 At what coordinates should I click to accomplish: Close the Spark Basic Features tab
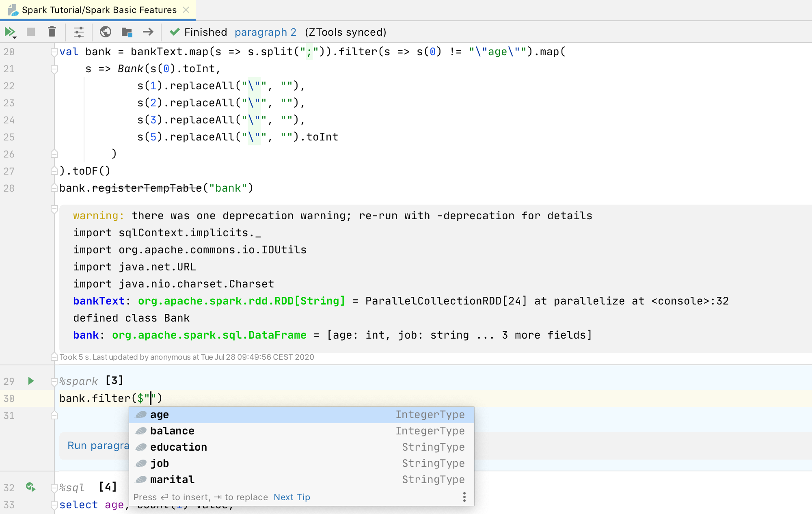click(186, 10)
